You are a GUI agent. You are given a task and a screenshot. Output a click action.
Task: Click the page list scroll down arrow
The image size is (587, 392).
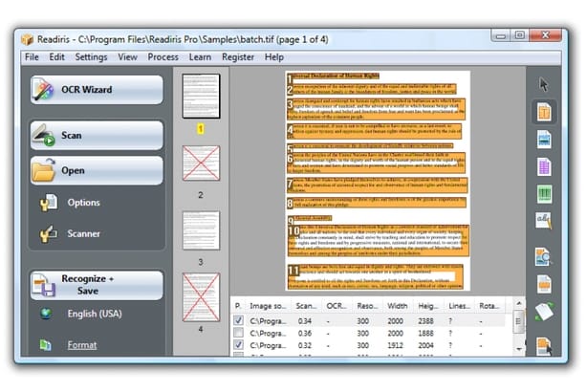(519, 349)
